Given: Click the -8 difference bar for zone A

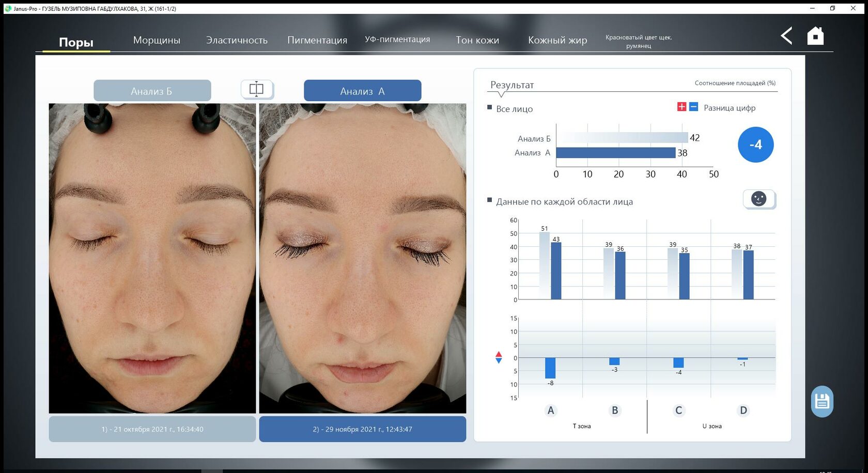Looking at the screenshot, I should (x=550, y=368).
